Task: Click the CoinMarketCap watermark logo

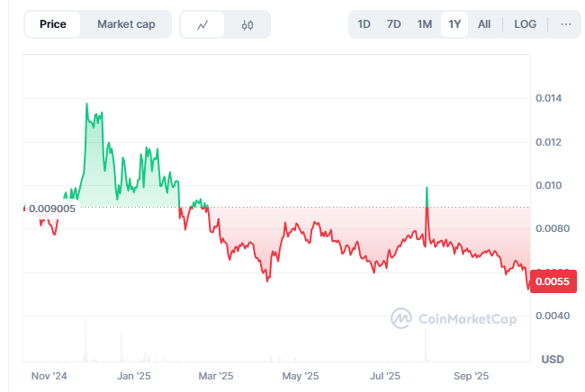Action: 454,318
